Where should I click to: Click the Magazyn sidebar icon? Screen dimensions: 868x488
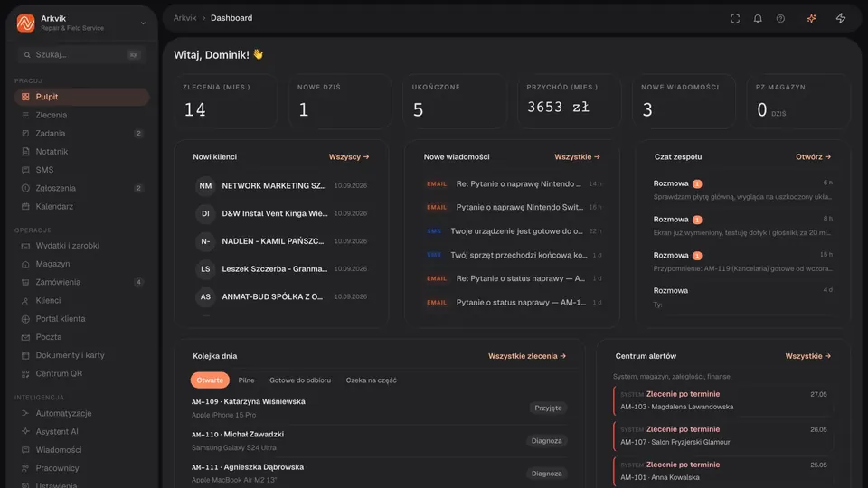pos(25,264)
